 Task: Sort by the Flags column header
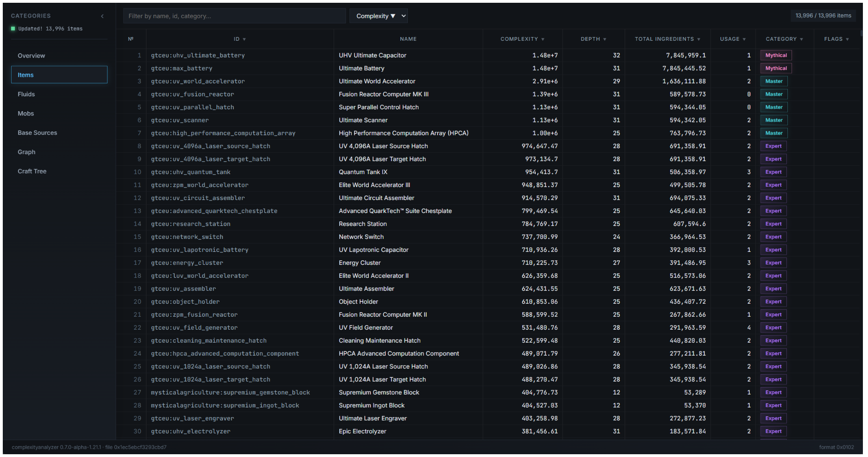[836, 39]
